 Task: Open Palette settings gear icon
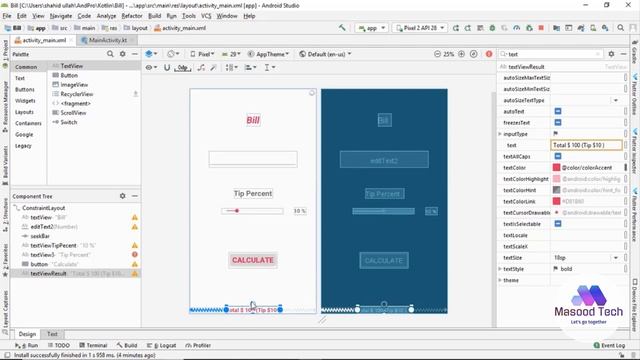(x=122, y=54)
